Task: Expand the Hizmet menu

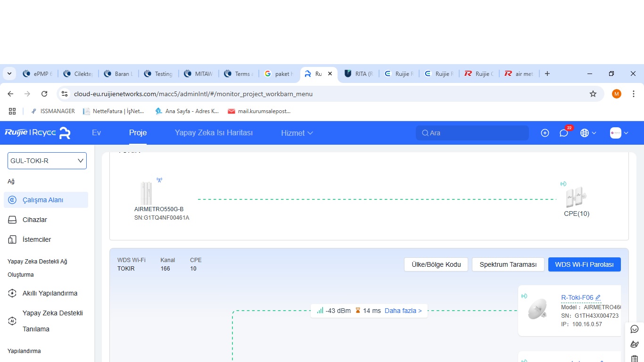Action: pos(297,133)
